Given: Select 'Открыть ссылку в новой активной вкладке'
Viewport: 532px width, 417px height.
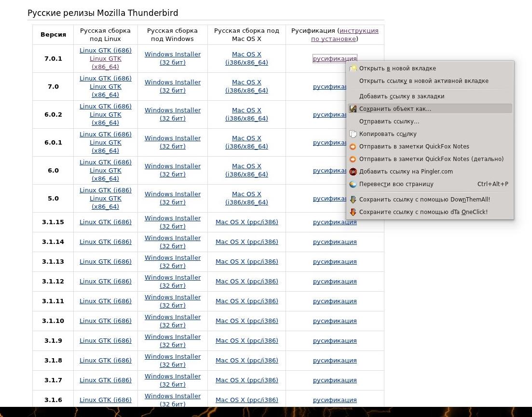Looking at the screenshot, I should click(x=430, y=81).
